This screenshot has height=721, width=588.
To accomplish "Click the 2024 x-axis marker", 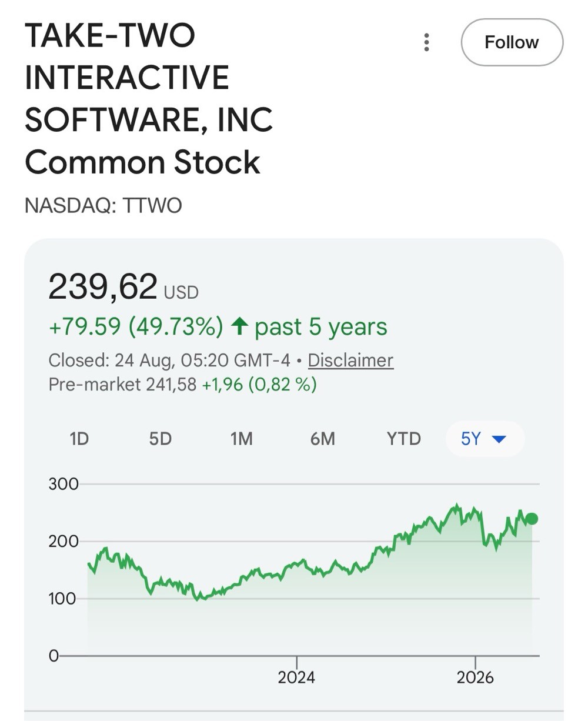I will (x=296, y=677).
